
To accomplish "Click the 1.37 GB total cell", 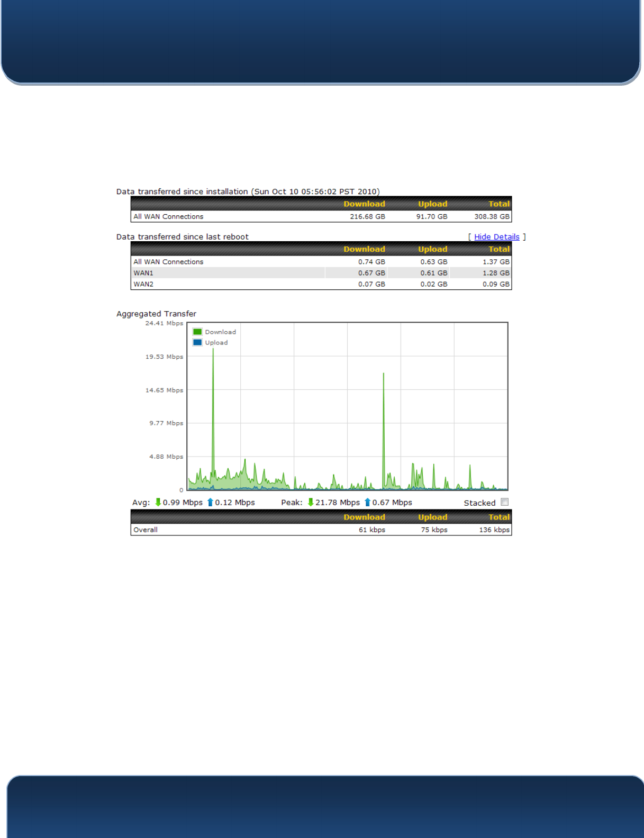I will [496, 262].
